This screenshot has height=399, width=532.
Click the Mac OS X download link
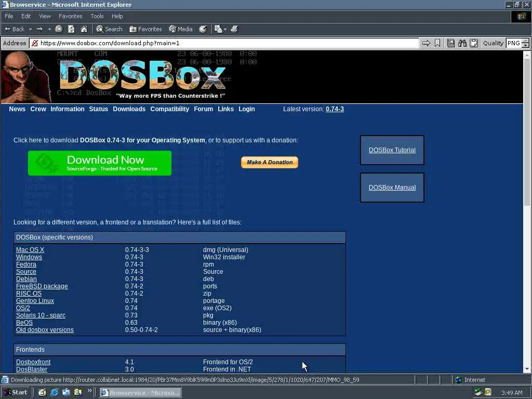click(x=30, y=250)
